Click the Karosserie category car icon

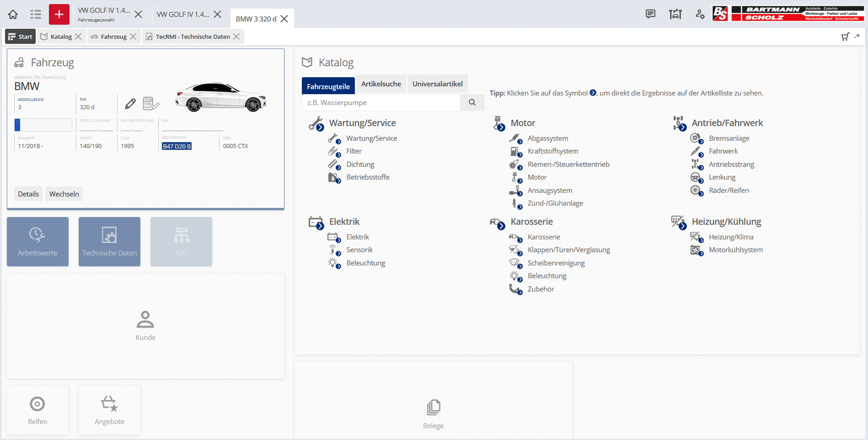pos(498,223)
